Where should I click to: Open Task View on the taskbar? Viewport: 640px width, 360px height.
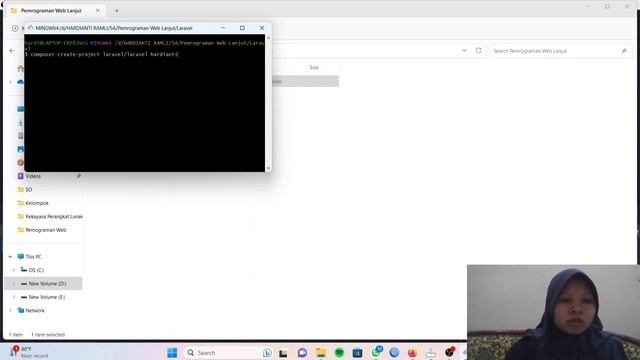[283, 353]
